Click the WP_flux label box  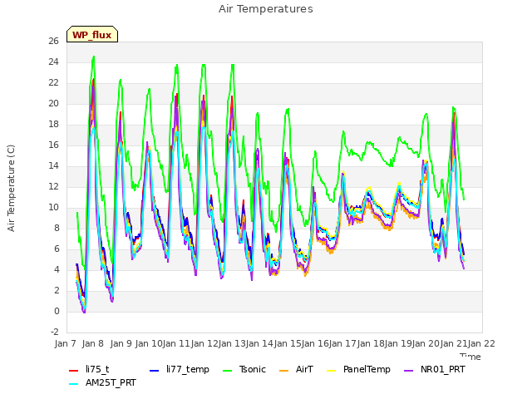click(x=92, y=34)
